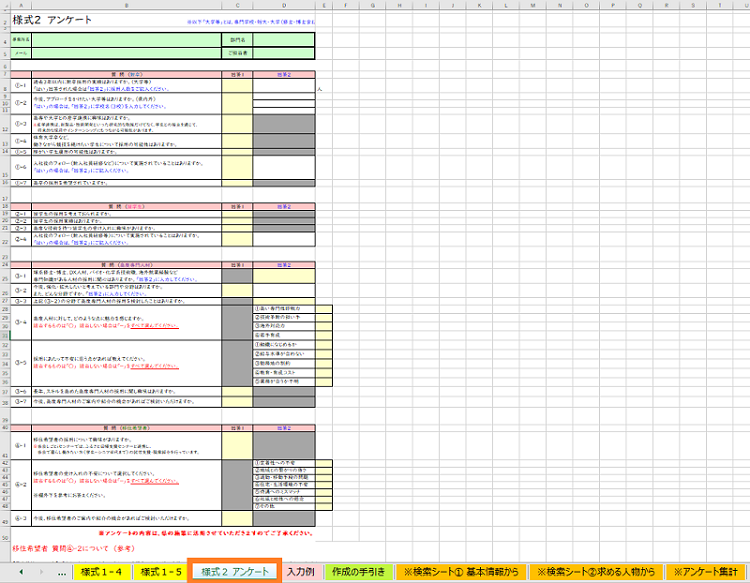Click the green メール input cell
The height and width of the screenshot is (583, 750).
pos(127,52)
